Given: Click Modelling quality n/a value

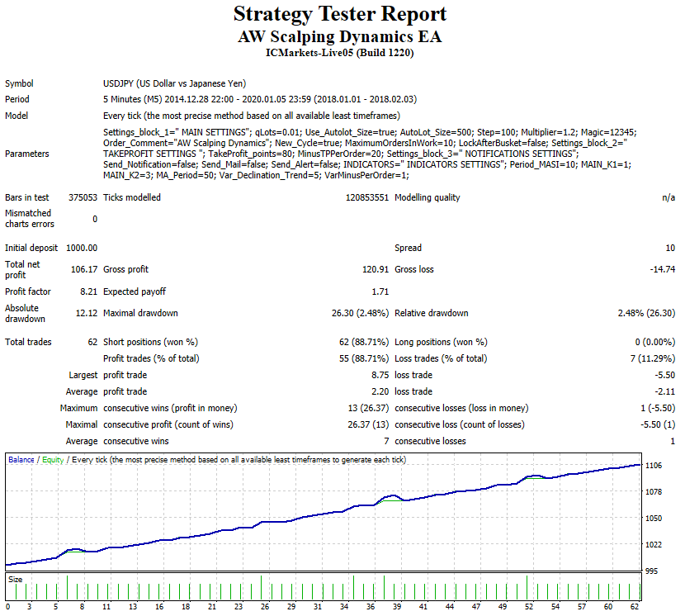Looking at the screenshot, I should click(x=668, y=197).
